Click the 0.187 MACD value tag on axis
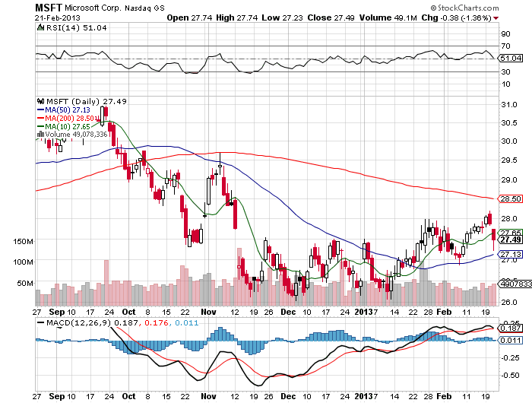This screenshot has height=403, width=532. [511, 328]
